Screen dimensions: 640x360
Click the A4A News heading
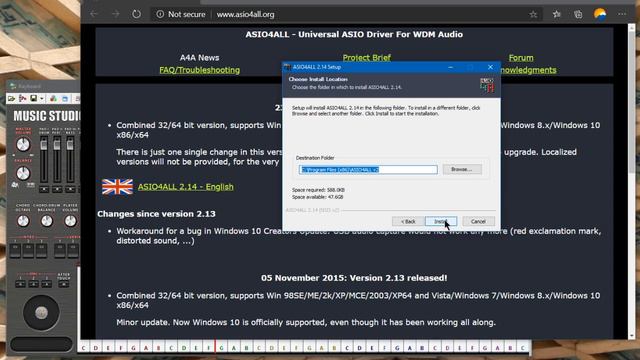tap(199, 58)
